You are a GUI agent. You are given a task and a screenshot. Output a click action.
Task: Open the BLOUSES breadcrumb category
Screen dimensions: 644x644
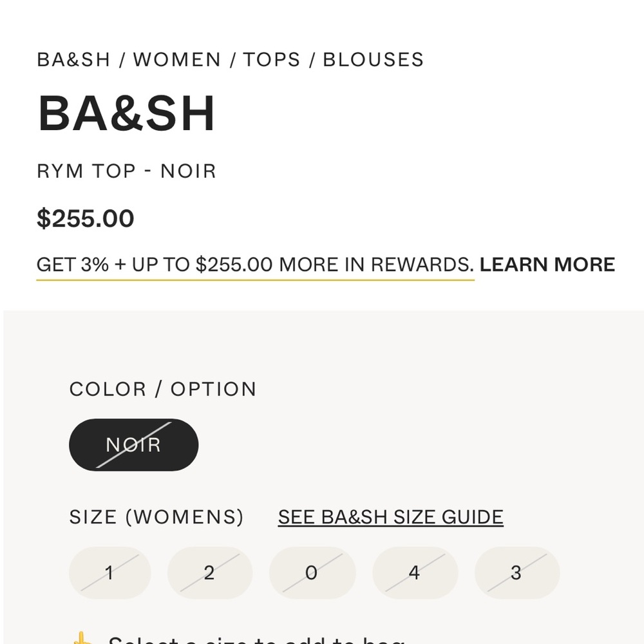[x=373, y=60]
